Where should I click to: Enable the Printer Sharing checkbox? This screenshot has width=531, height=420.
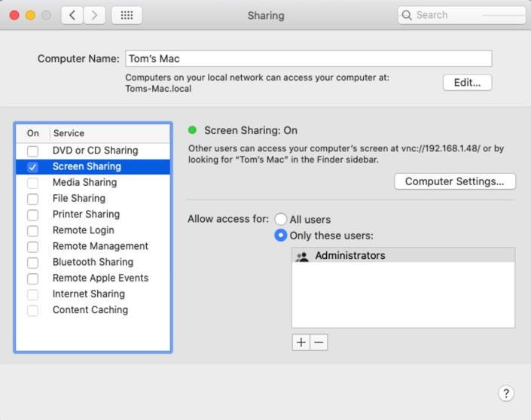pyautogui.click(x=32, y=215)
